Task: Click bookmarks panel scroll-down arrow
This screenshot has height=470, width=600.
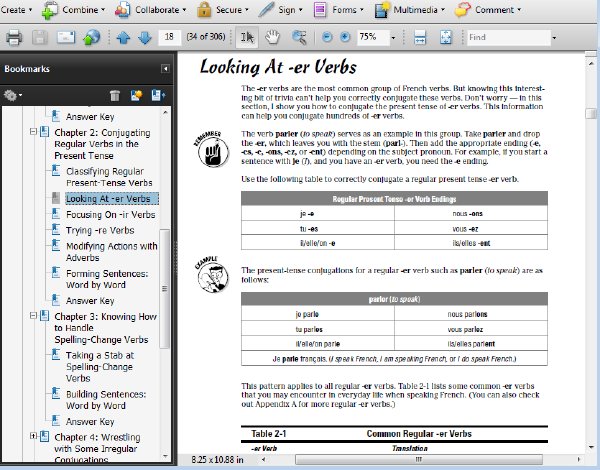Action: point(165,456)
